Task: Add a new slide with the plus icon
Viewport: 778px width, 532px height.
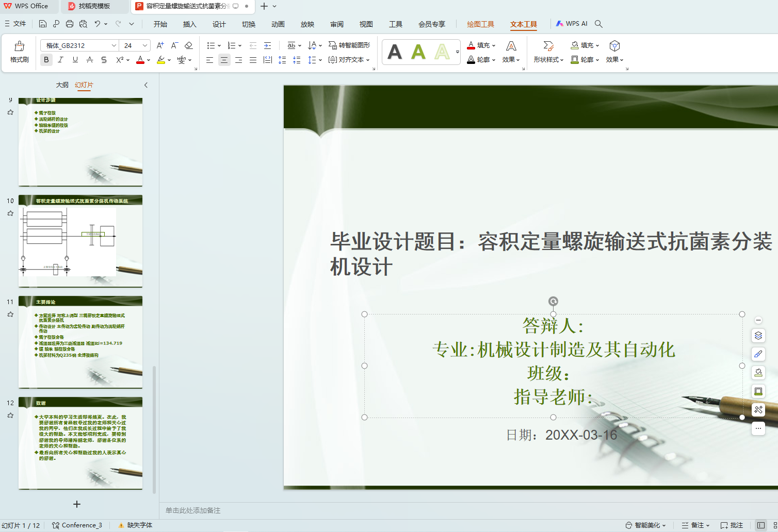Action: tap(77, 504)
